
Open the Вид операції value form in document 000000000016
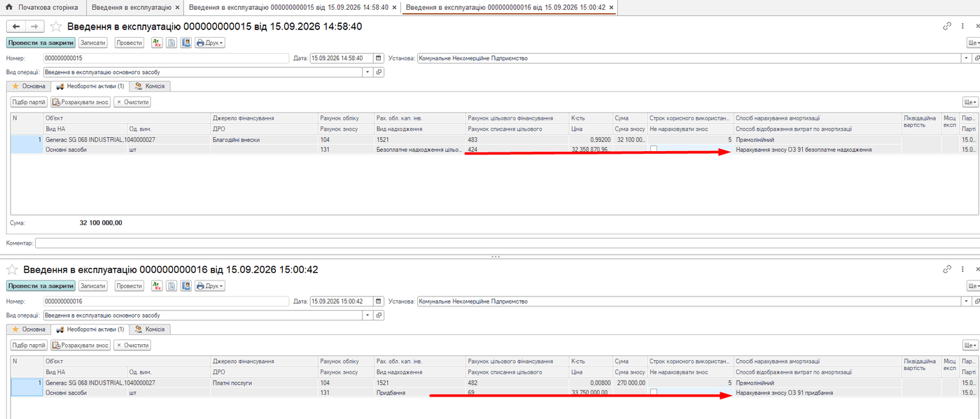click(379, 315)
